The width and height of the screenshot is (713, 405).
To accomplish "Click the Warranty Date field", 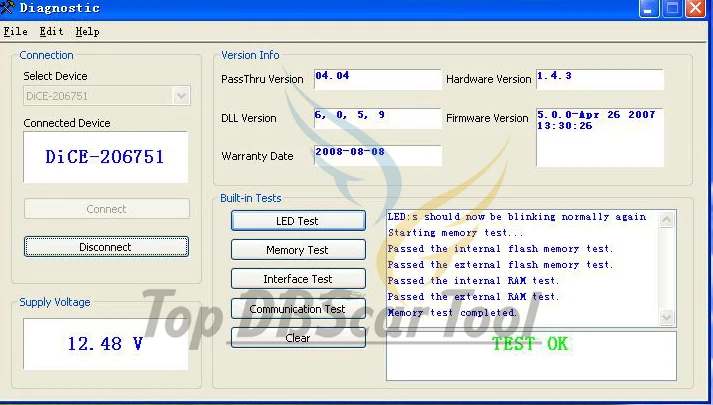I will point(377,155).
